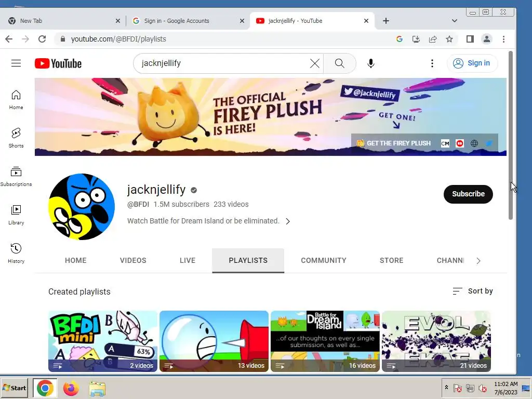Expand the tab search dropdown chevron
This screenshot has width=532, height=399.
pyautogui.click(x=454, y=21)
